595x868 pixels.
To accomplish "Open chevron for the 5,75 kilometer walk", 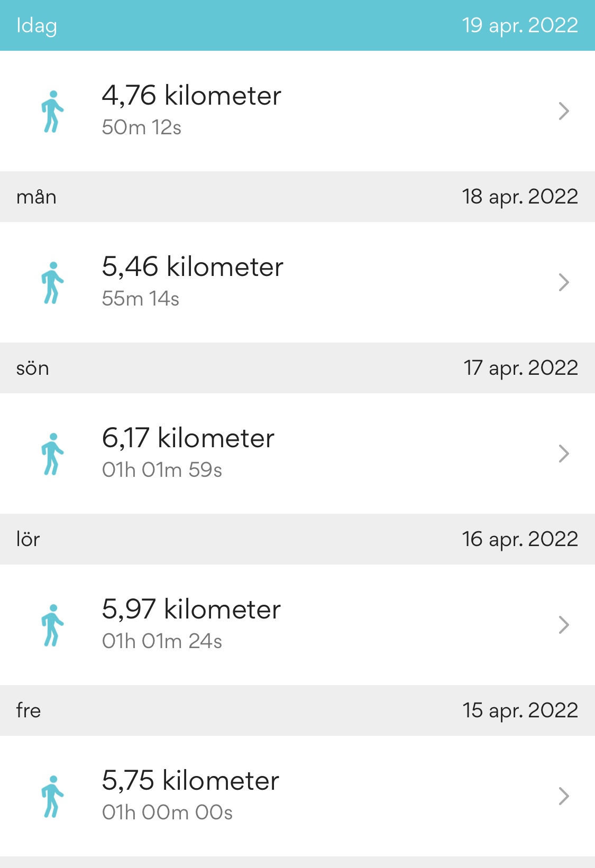I will pyautogui.click(x=564, y=797).
